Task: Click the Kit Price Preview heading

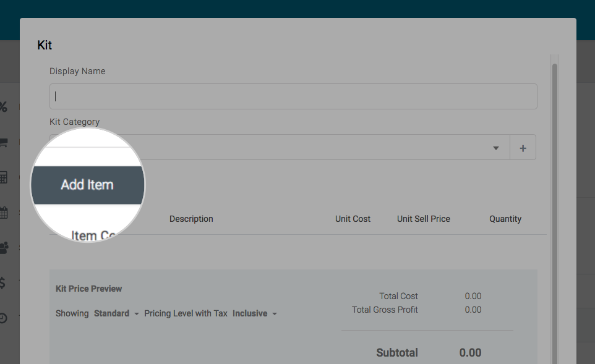Action: [x=88, y=289]
